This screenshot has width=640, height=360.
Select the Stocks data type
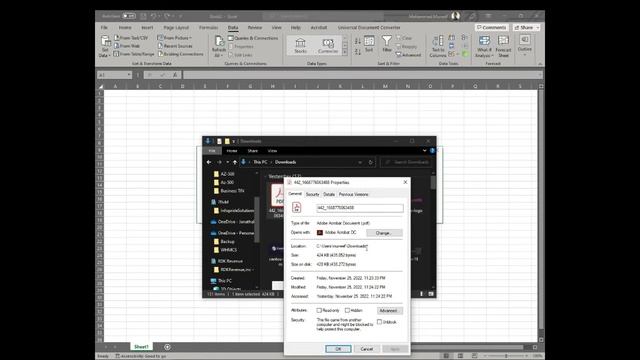(300, 46)
